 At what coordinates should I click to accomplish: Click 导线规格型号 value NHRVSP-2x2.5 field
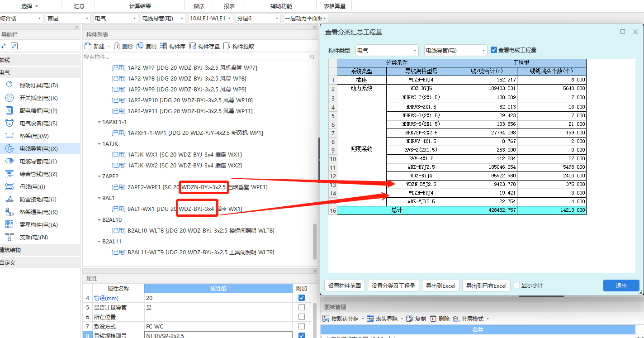pyautogui.click(x=218, y=335)
